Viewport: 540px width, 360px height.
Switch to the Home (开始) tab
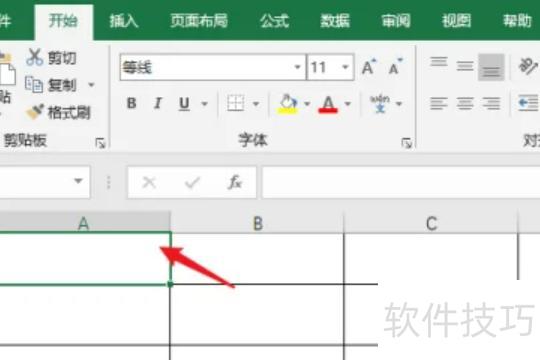(63, 21)
